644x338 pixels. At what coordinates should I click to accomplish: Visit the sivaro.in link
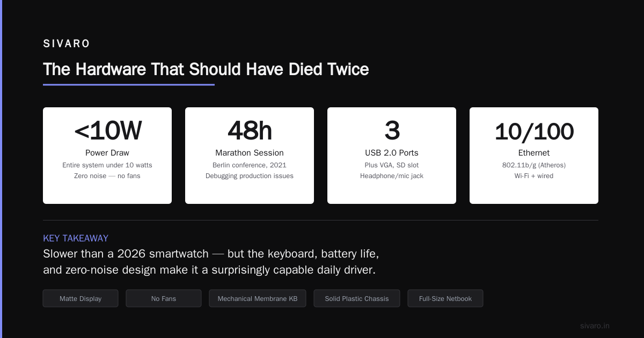click(x=595, y=326)
